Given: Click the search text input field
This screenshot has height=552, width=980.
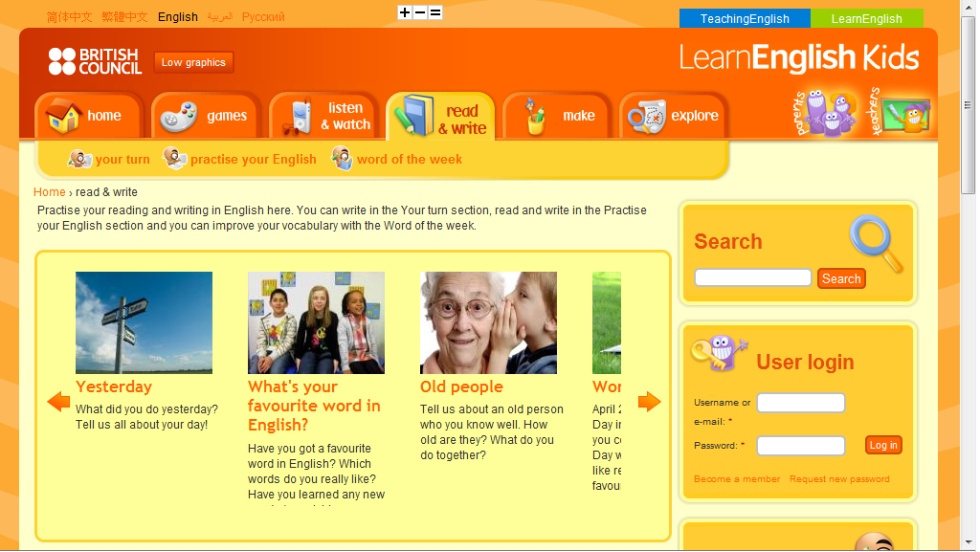Looking at the screenshot, I should [753, 277].
